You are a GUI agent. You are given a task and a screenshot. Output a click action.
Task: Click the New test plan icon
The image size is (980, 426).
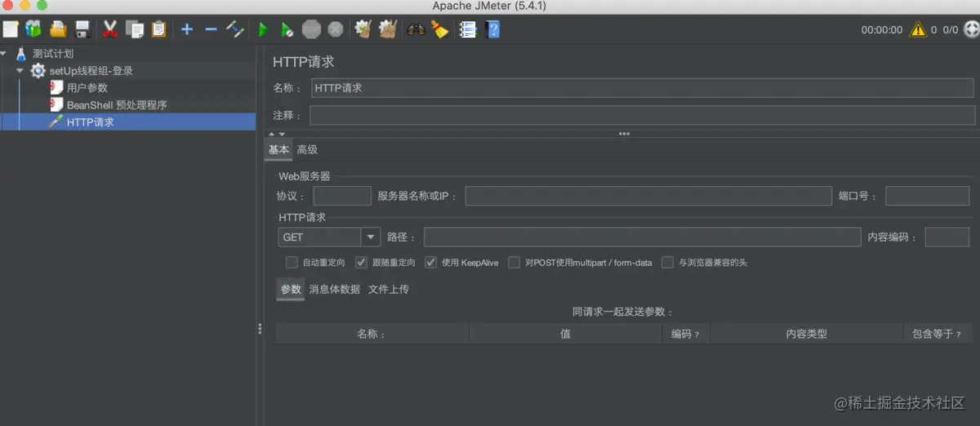pyautogui.click(x=11, y=29)
